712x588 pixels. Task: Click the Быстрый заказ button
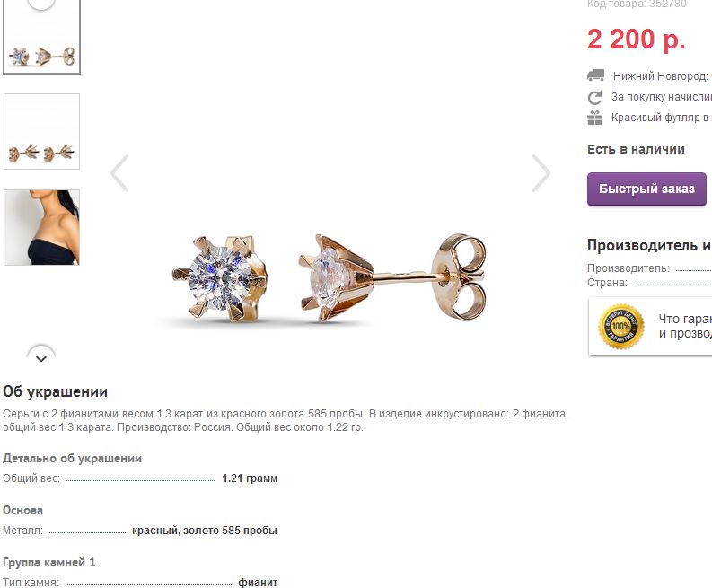tap(646, 189)
